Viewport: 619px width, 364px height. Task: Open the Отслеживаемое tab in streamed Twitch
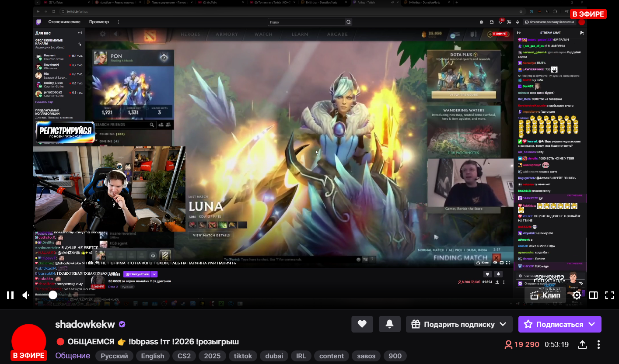[64, 22]
